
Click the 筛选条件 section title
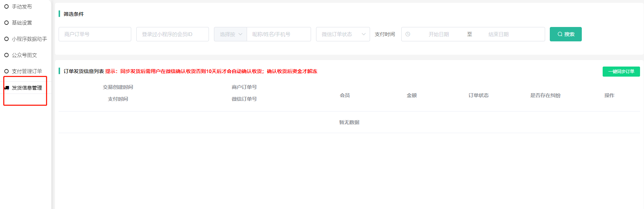(74, 14)
